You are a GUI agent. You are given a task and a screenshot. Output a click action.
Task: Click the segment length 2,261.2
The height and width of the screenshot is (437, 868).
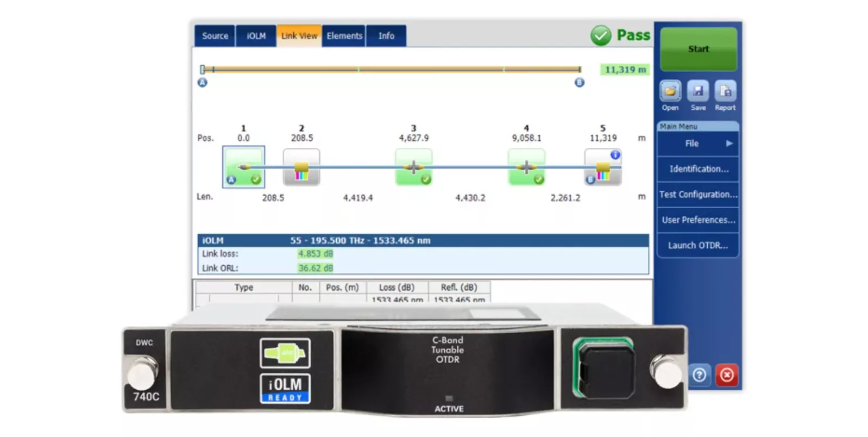[565, 198]
